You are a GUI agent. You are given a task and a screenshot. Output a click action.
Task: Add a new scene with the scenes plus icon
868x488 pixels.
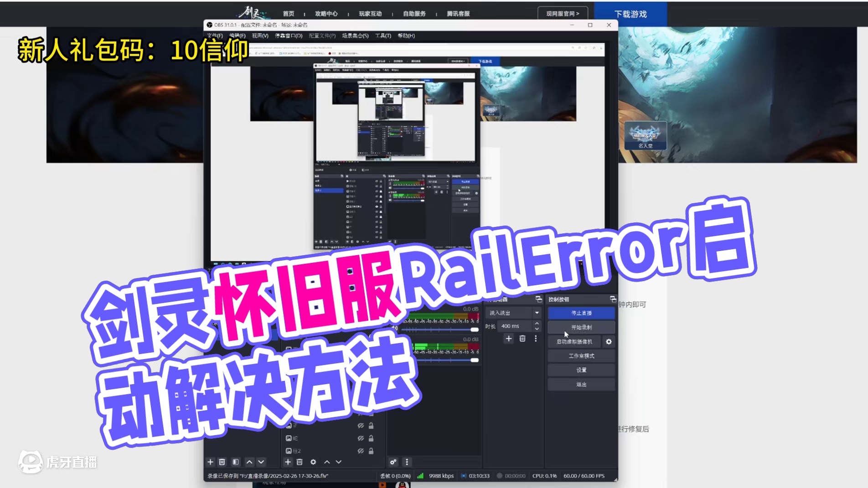(x=210, y=462)
